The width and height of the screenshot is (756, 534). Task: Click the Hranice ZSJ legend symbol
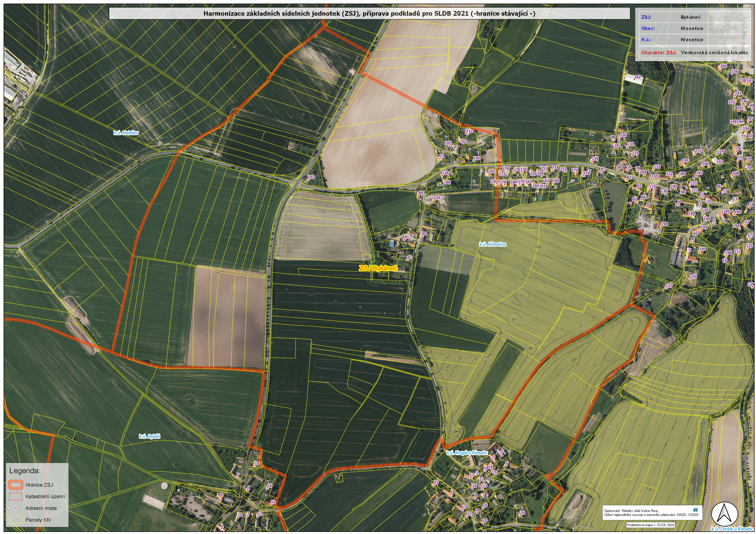16,485
